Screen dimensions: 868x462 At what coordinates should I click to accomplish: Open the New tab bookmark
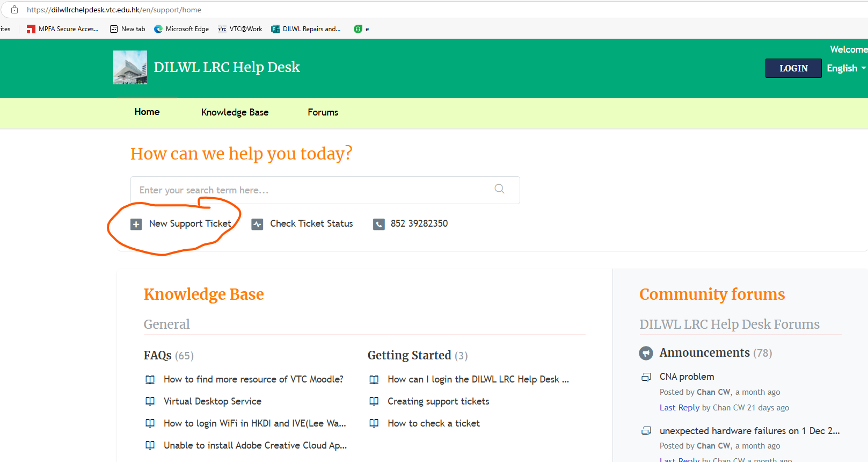point(128,29)
